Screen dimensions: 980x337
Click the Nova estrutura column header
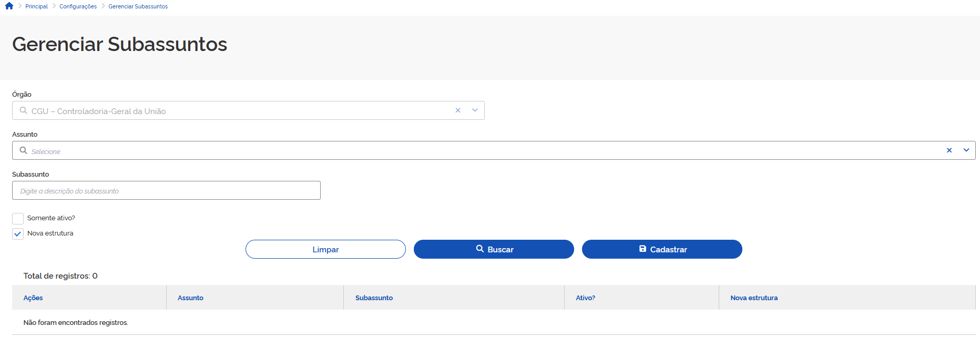(753, 298)
